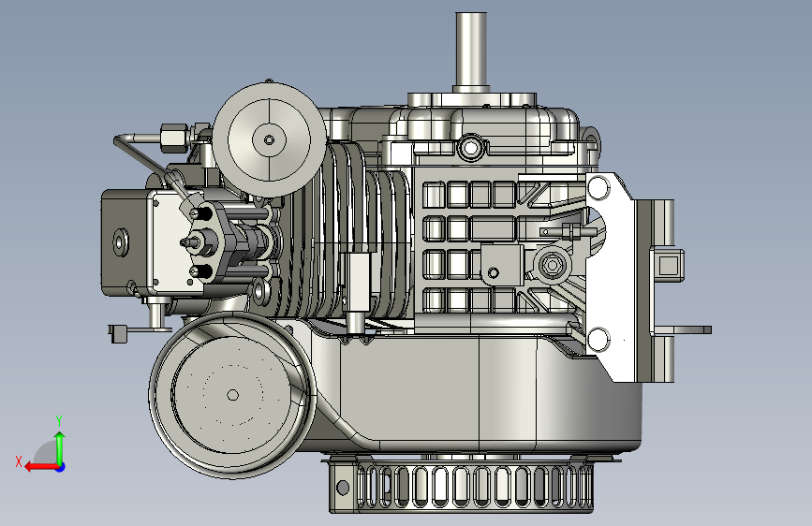Select the round disc cover at upper left of engine
This screenshot has width=812, height=526.
click(270, 139)
